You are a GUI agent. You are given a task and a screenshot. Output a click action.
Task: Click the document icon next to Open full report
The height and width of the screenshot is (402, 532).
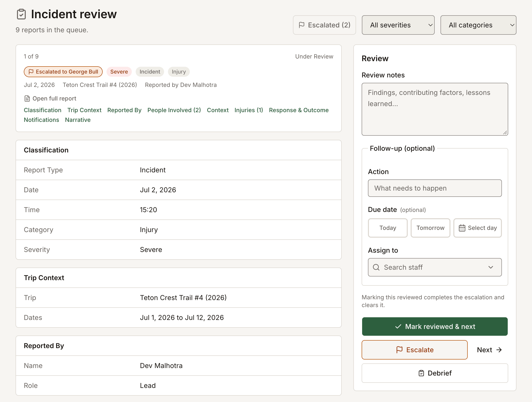coord(27,99)
